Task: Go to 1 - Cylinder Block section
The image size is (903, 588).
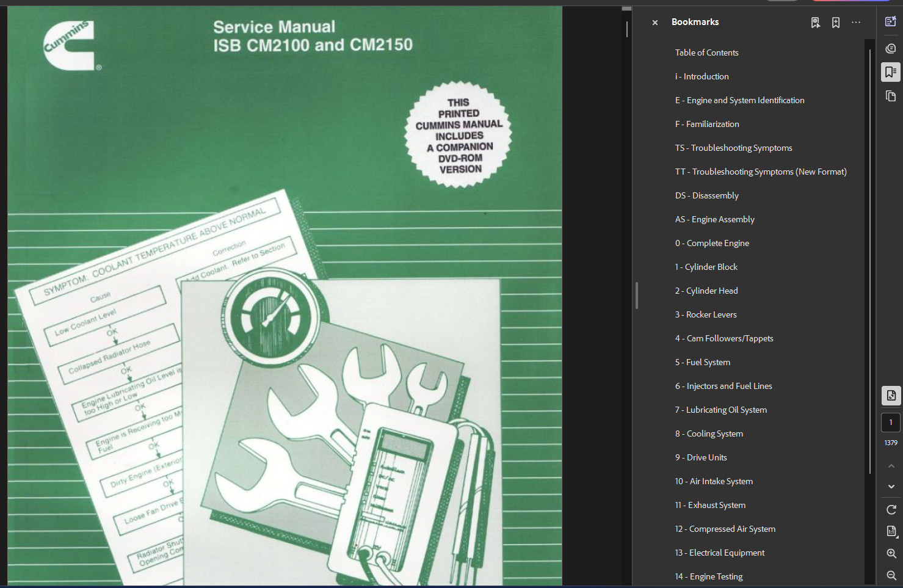Action: (x=706, y=267)
